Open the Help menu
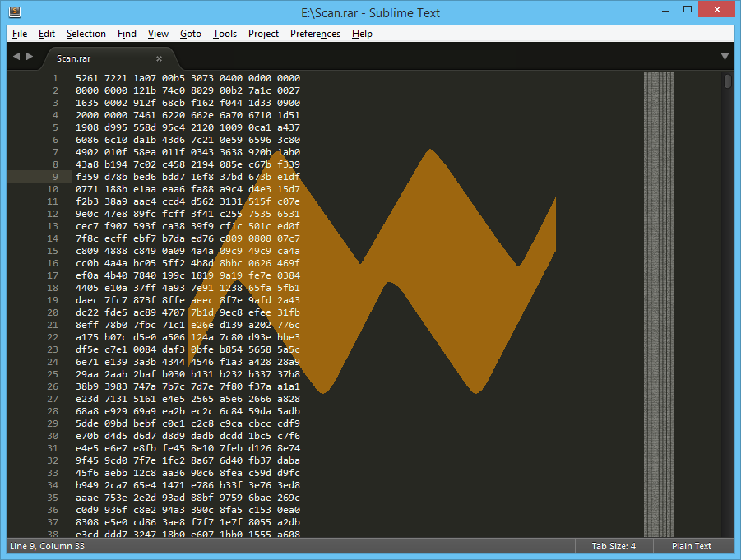This screenshot has width=741, height=560. coord(362,34)
